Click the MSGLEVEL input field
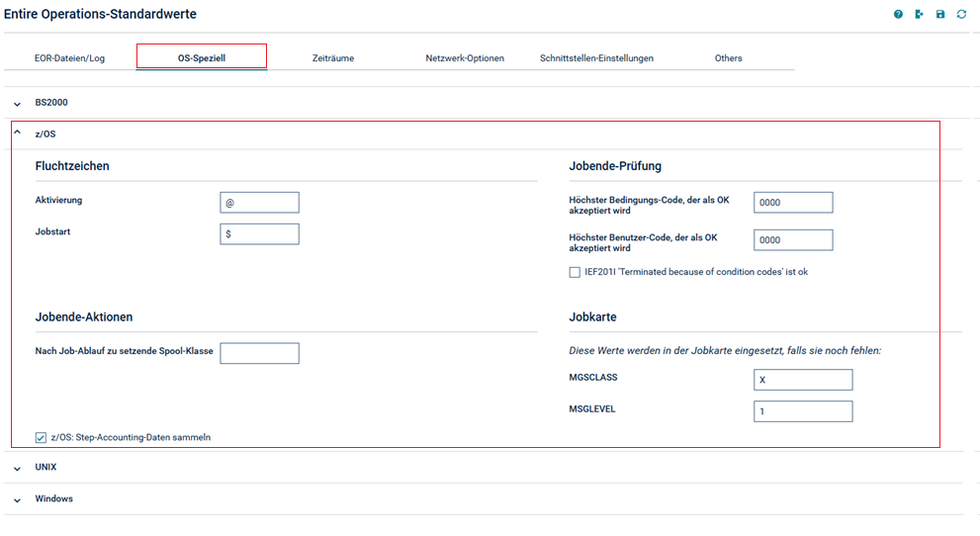The width and height of the screenshot is (980, 536). tap(803, 411)
